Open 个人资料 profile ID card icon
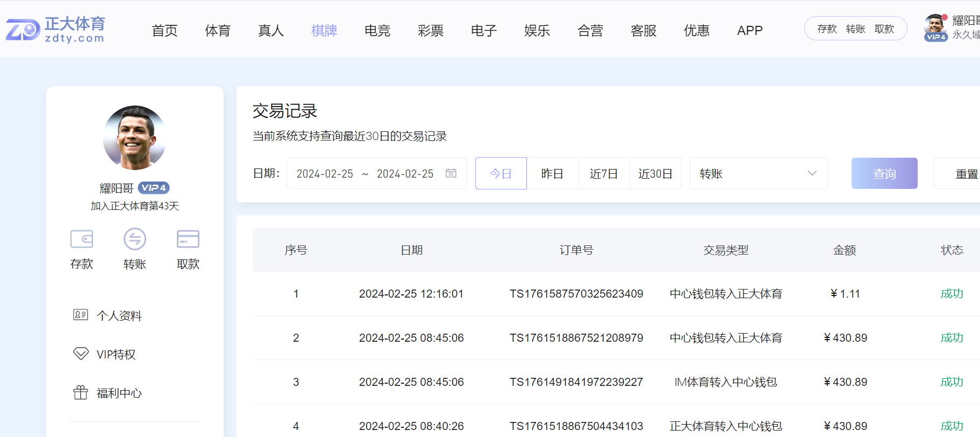The height and width of the screenshot is (437, 980). pos(81,315)
